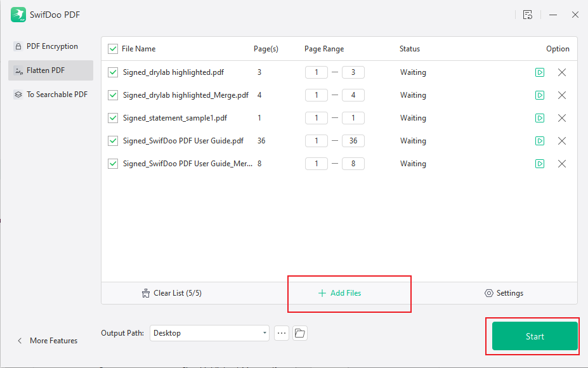
Task: Click the ellipsis to browse output path
Action: tap(281, 332)
